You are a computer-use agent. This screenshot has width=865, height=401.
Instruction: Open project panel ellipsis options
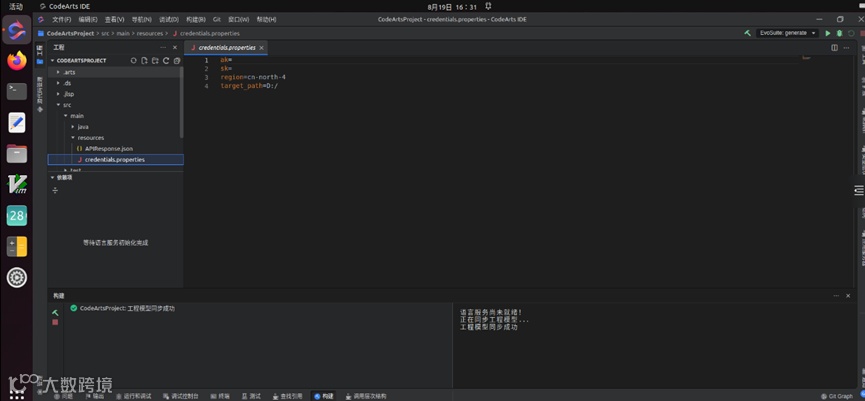point(163,48)
